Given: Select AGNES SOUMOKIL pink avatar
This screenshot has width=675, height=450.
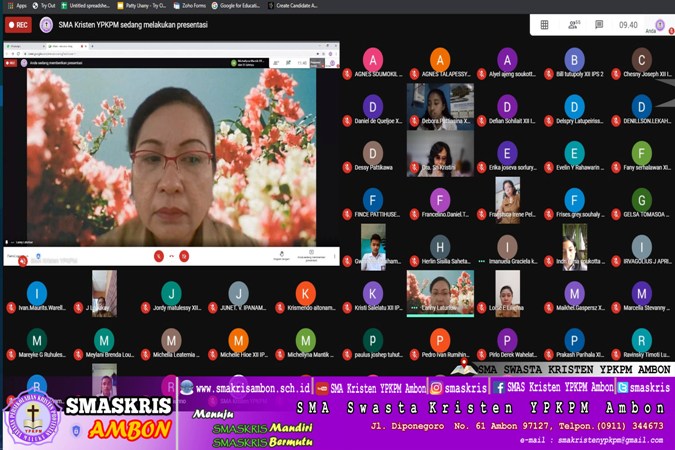Looking at the screenshot, I should click(373, 60).
